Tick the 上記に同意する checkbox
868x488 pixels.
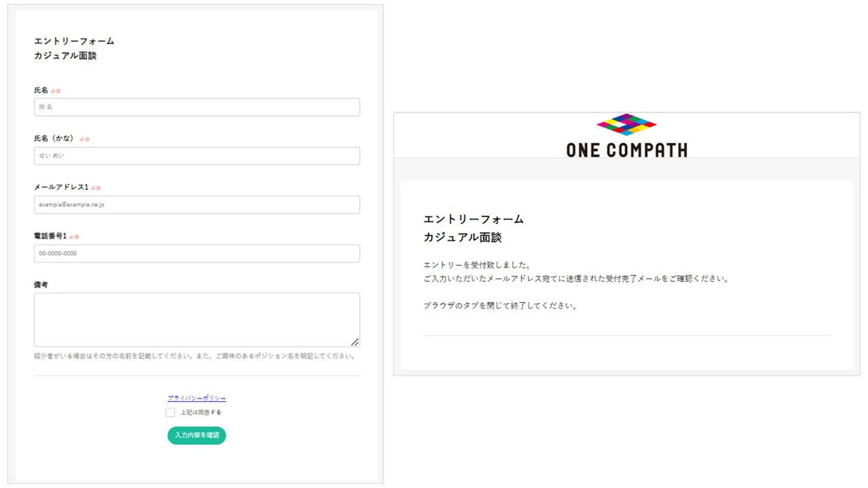pyautogui.click(x=170, y=413)
